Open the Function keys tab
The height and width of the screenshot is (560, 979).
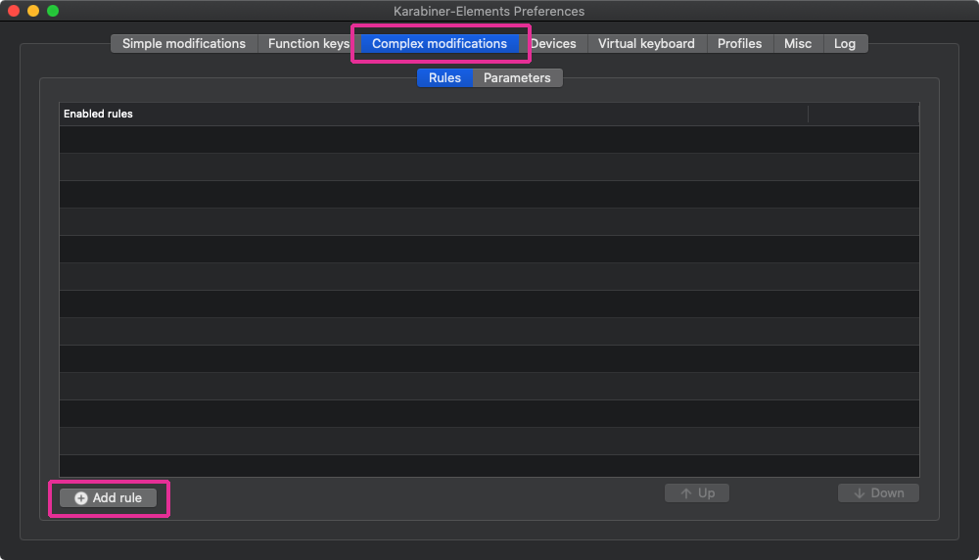pyautogui.click(x=308, y=44)
